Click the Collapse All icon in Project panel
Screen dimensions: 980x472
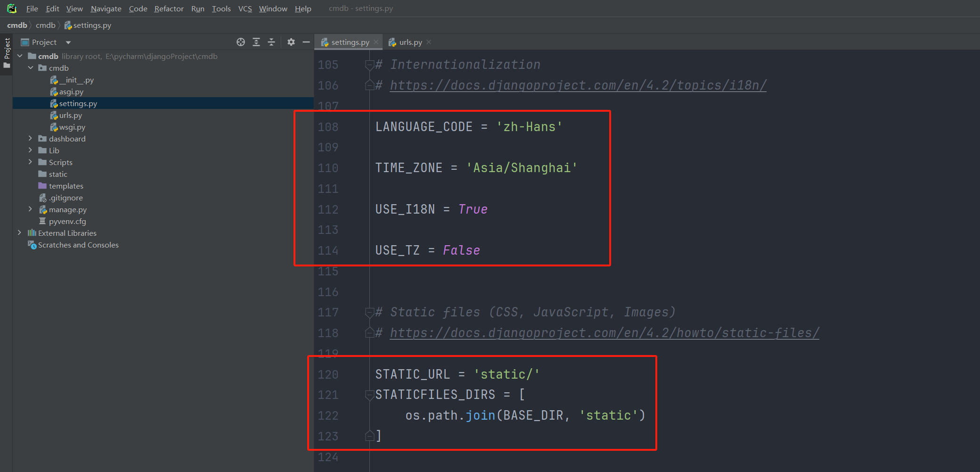271,42
